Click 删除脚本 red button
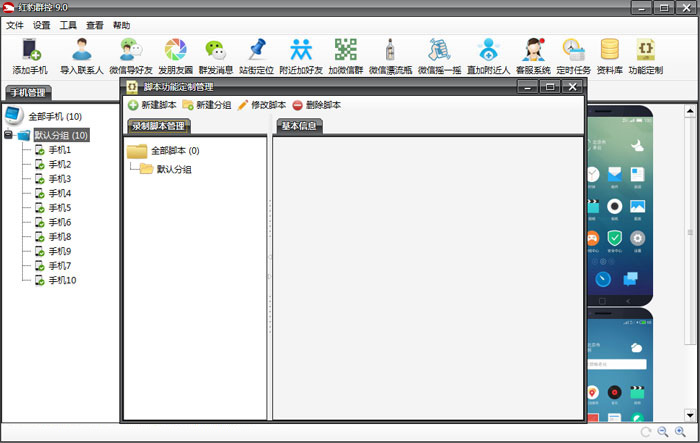Screen dimensions: 700x443 (317, 105)
